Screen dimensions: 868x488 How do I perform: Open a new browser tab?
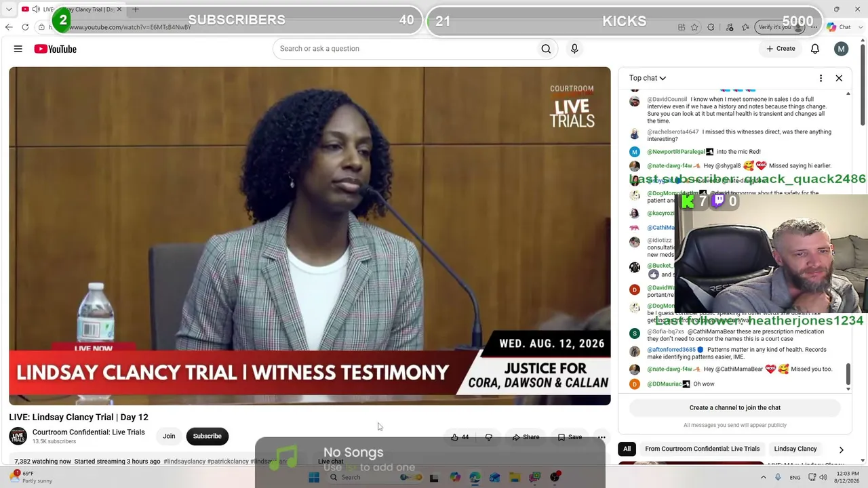click(136, 9)
